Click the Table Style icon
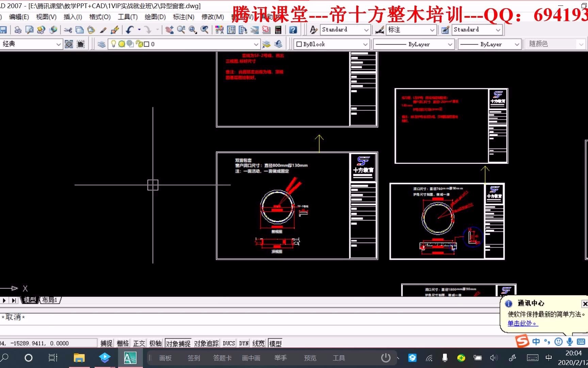 point(445,30)
